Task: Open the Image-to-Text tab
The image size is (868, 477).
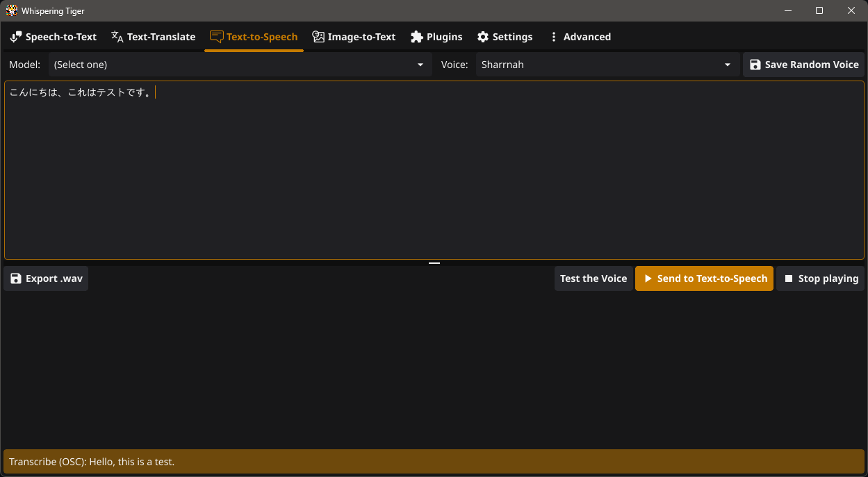Action: click(x=354, y=37)
